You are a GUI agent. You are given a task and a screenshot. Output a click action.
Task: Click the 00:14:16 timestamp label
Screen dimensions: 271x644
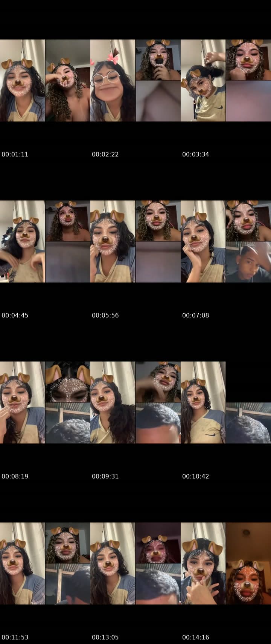coord(196,637)
